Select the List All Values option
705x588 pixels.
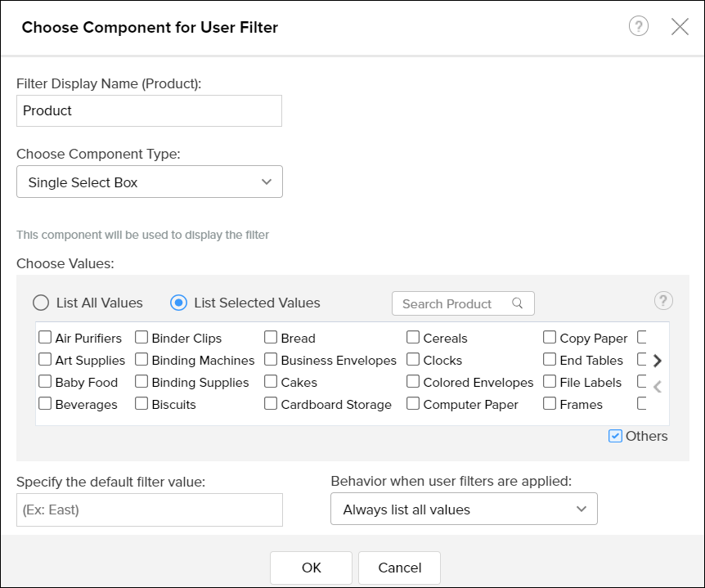click(41, 303)
